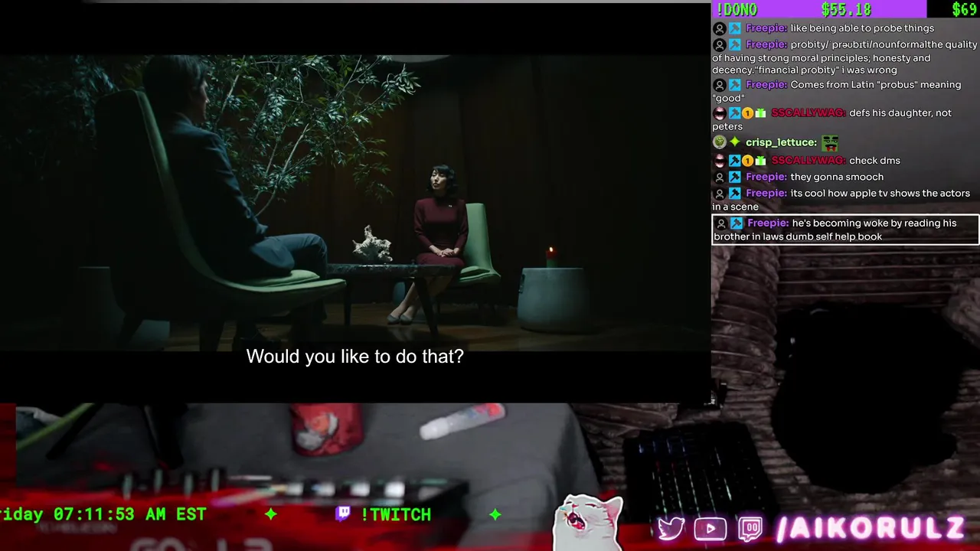This screenshot has height=551, width=980.
Task: Click the 'check dms' chat message text
Action: click(x=874, y=161)
